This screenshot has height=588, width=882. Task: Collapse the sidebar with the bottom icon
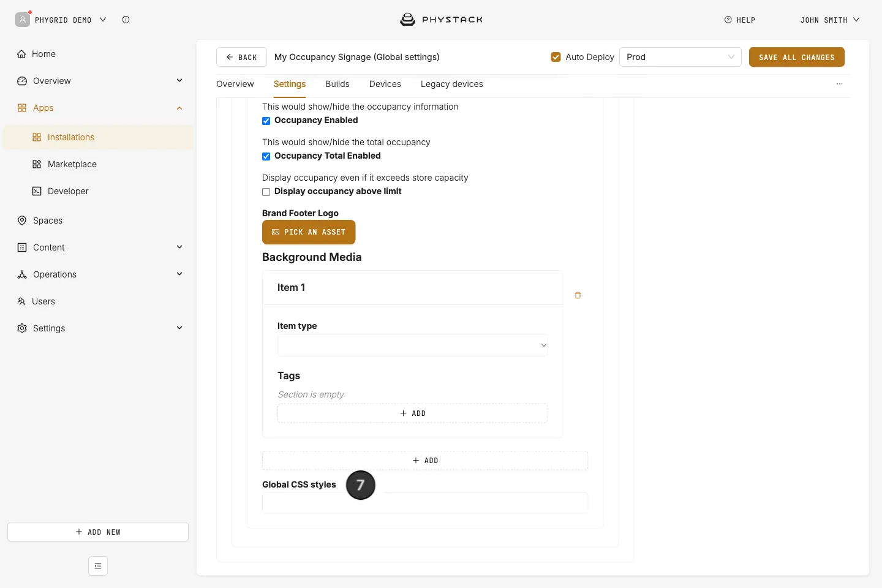[x=98, y=566]
